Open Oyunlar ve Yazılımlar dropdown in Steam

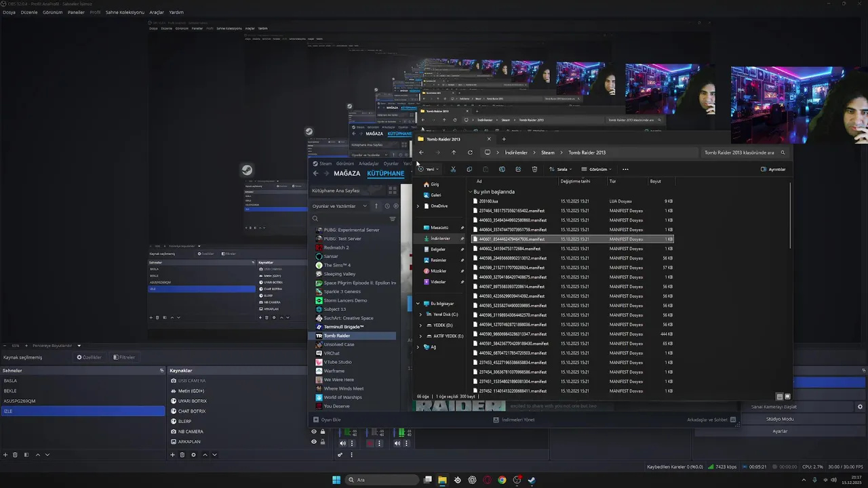[x=339, y=206]
